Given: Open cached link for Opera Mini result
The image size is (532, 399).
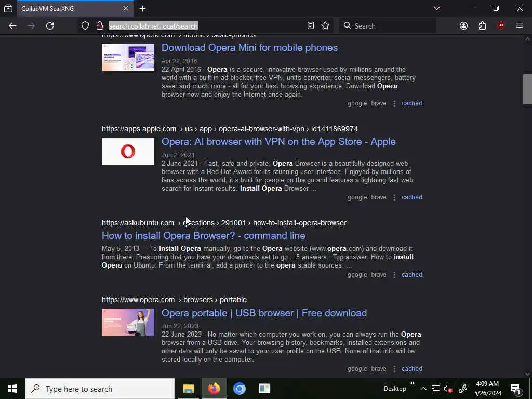Looking at the screenshot, I should [x=412, y=103].
